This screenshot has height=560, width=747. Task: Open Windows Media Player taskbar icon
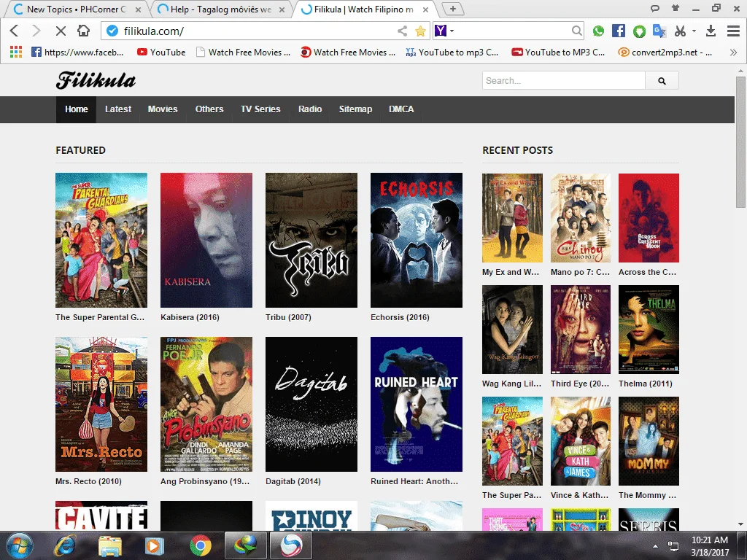click(x=155, y=545)
